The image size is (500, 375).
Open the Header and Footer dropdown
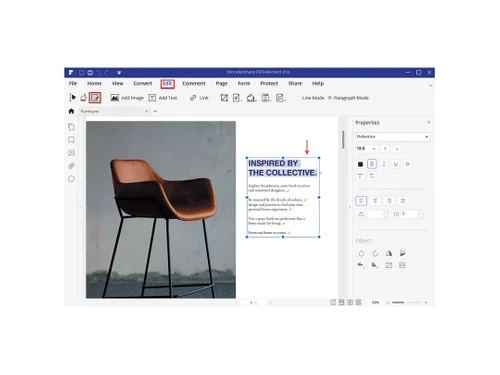266,98
